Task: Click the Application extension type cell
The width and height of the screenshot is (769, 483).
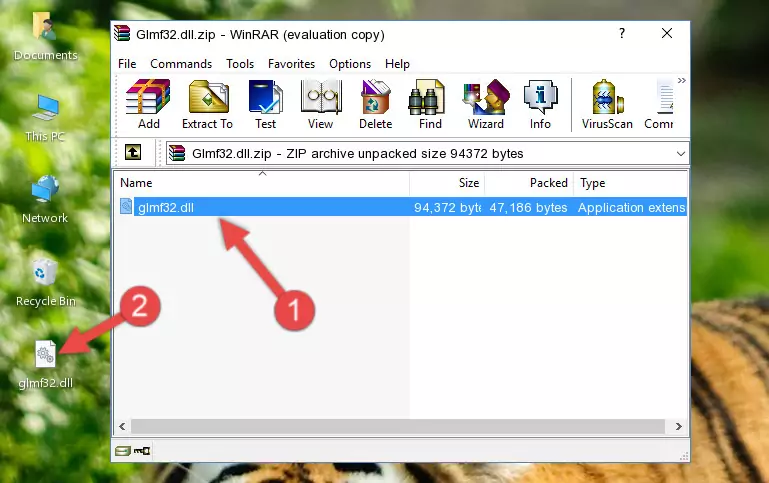Action: (x=631, y=207)
